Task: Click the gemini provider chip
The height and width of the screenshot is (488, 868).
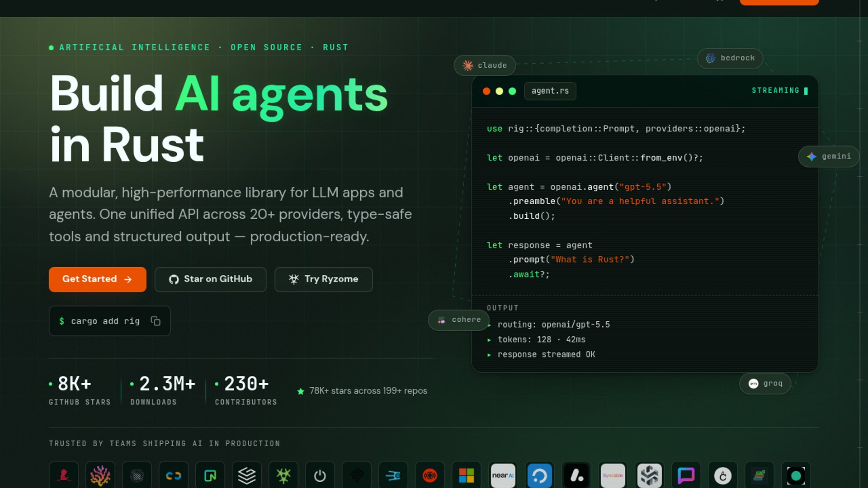Action: click(x=829, y=156)
